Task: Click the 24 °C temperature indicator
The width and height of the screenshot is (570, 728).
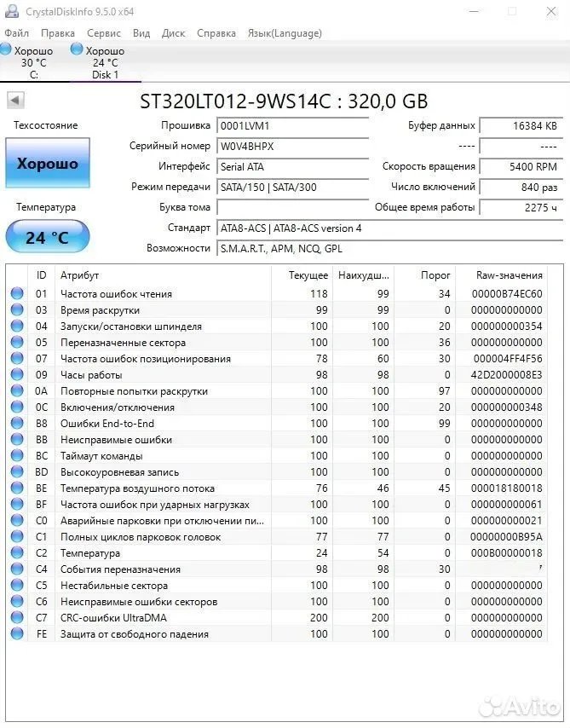Action: (x=48, y=237)
